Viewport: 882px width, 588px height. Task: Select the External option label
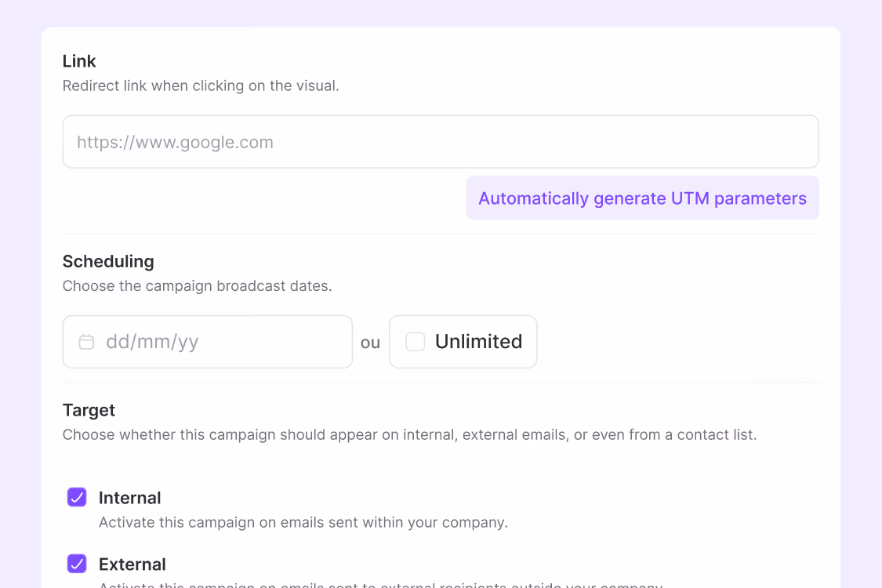(132, 564)
